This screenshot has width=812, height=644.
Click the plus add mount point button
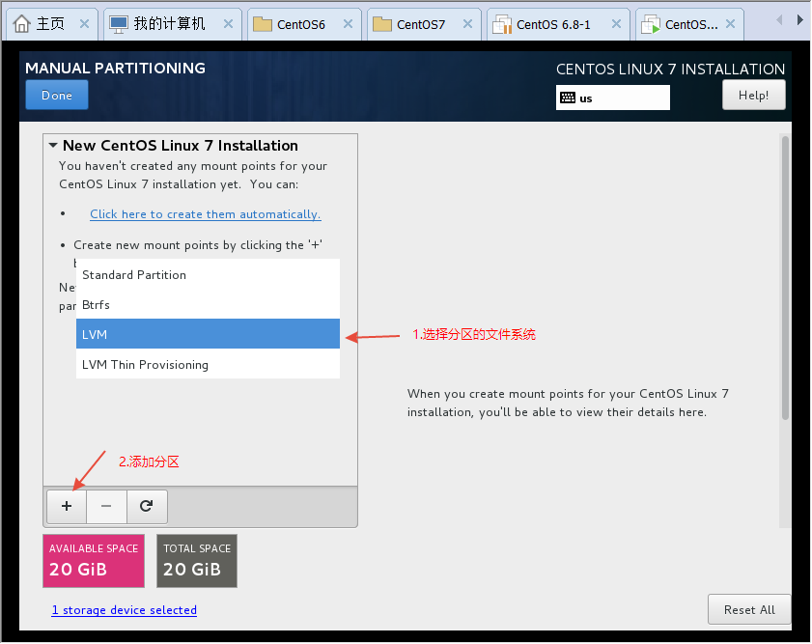pos(67,506)
